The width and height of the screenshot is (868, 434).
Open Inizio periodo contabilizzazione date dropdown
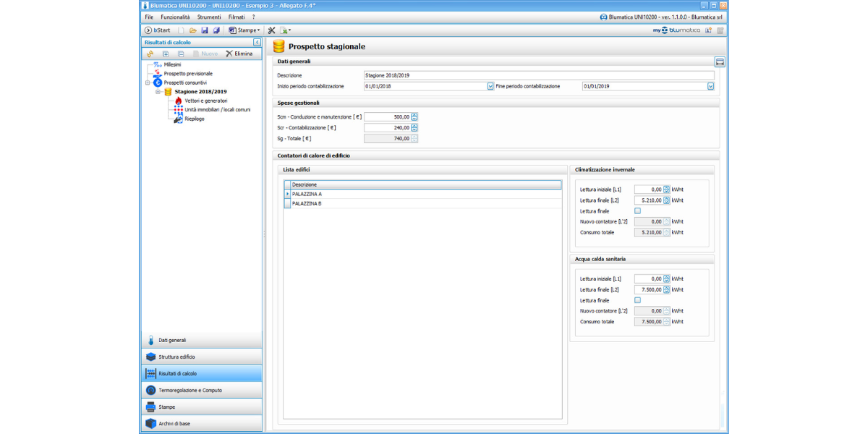point(490,86)
